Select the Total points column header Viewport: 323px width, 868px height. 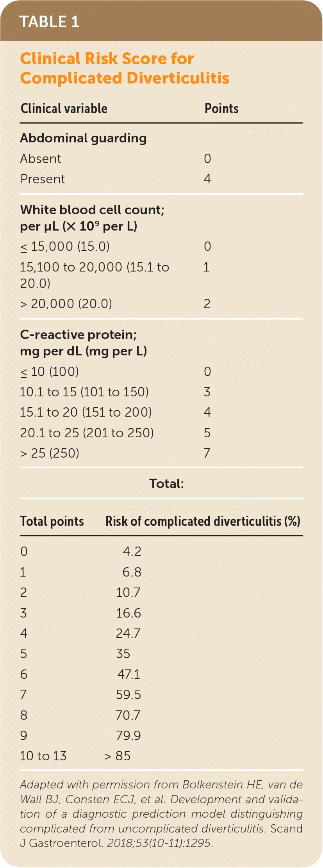click(52, 521)
